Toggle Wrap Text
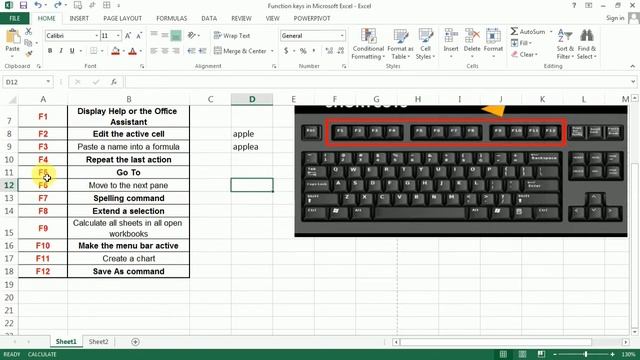Viewport: 640px width, 360px height. [232, 36]
